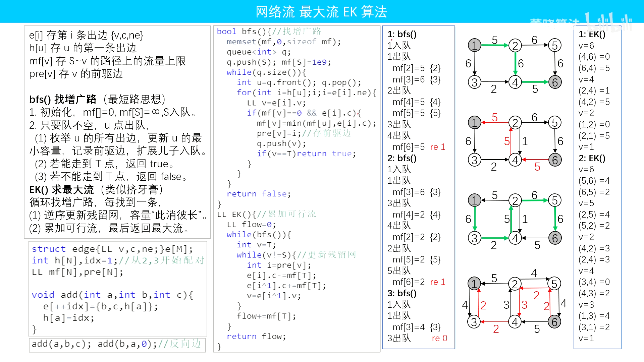Screen dimensions: 644x362
Task: Click the 'add(a,b,c); add(b,a,0);' code box
Action: (x=116, y=344)
